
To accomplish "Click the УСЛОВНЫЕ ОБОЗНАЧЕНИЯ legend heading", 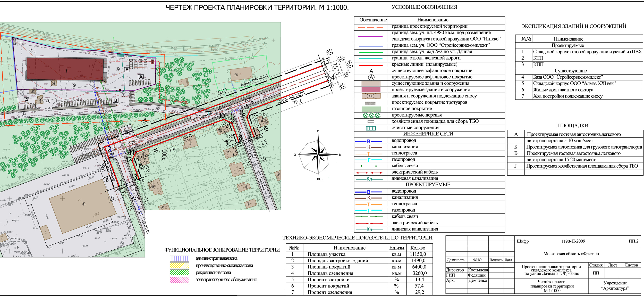I will [424, 7].
